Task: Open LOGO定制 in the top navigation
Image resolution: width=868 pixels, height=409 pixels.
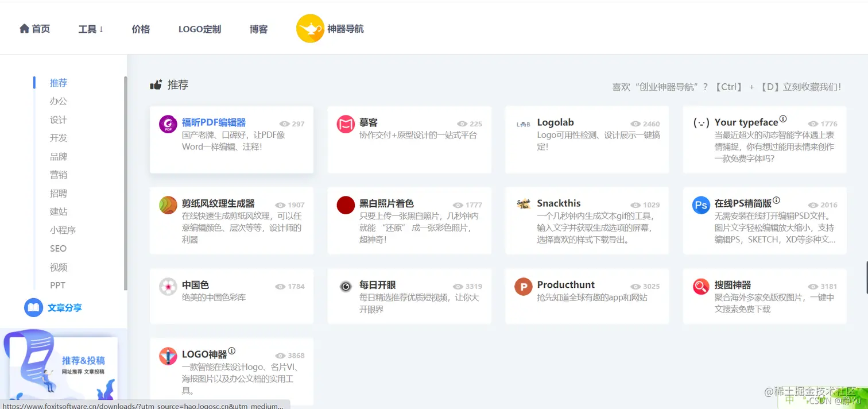Action: click(x=200, y=29)
